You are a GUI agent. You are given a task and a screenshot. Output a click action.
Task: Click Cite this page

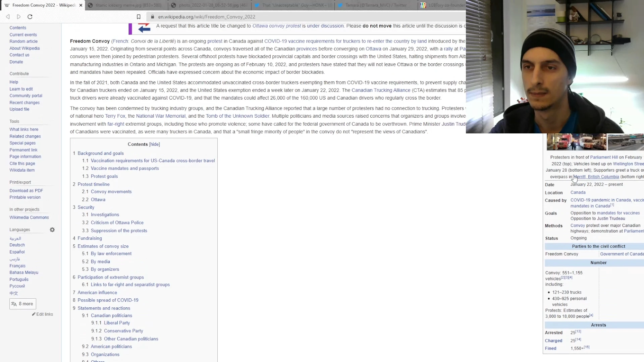tap(22, 164)
